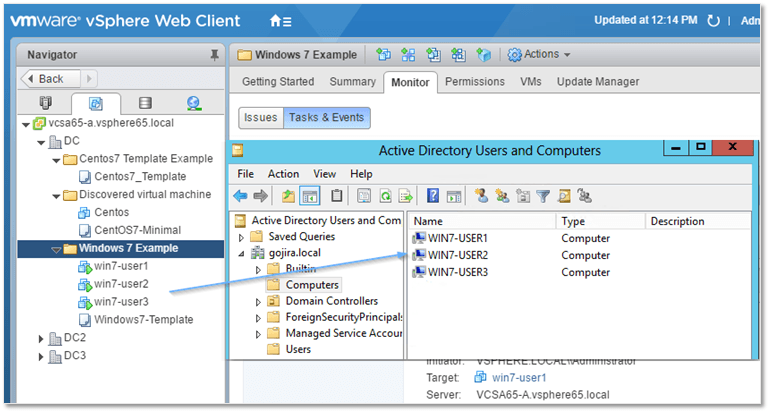The width and height of the screenshot is (770, 413).
Task: Create a new user in current container
Action: click(481, 196)
